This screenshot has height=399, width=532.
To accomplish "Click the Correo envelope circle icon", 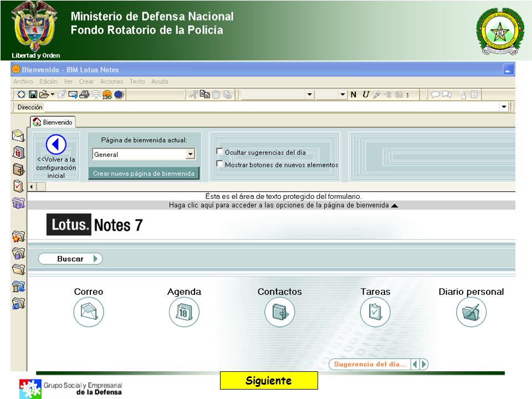I will (89, 312).
